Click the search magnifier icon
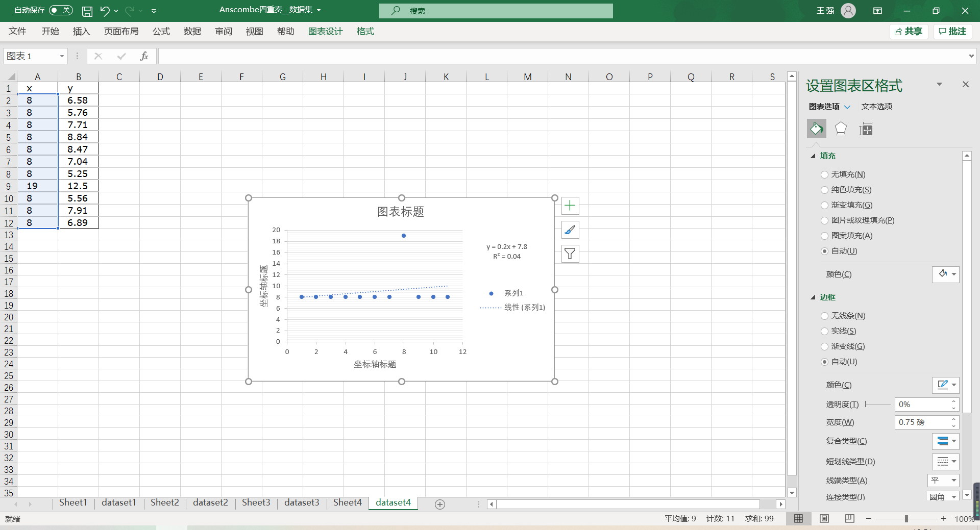Viewport: 980px width, 530px height. tap(396, 11)
